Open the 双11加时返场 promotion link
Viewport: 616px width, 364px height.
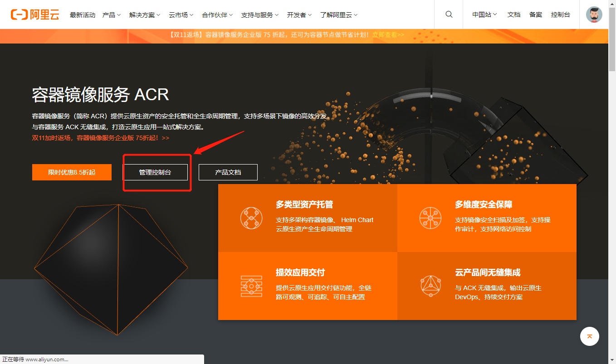(x=101, y=138)
